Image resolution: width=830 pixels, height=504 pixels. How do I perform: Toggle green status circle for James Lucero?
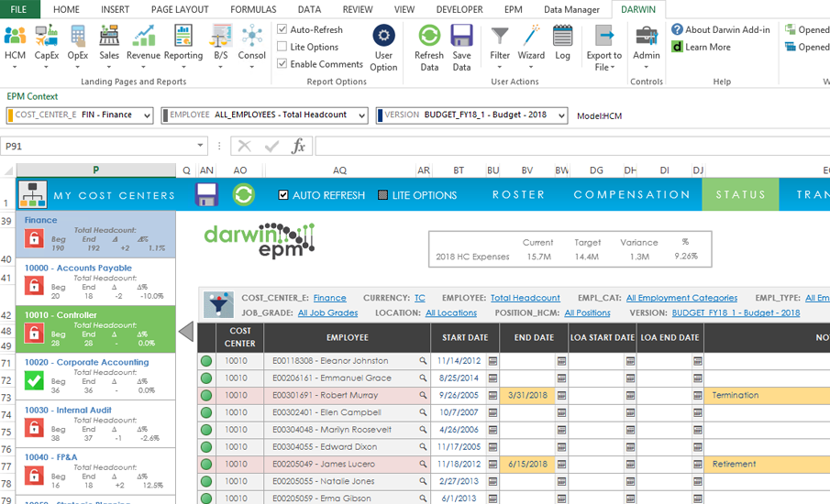[x=206, y=465]
